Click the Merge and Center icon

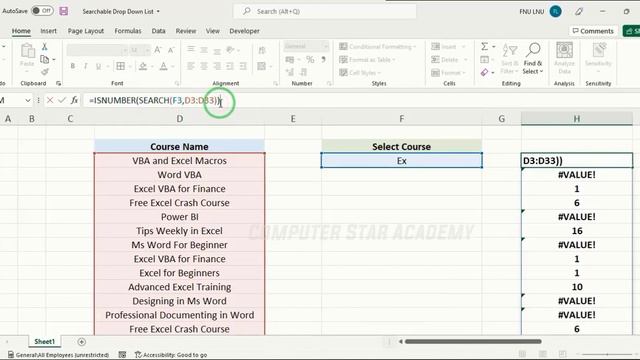coord(262,66)
